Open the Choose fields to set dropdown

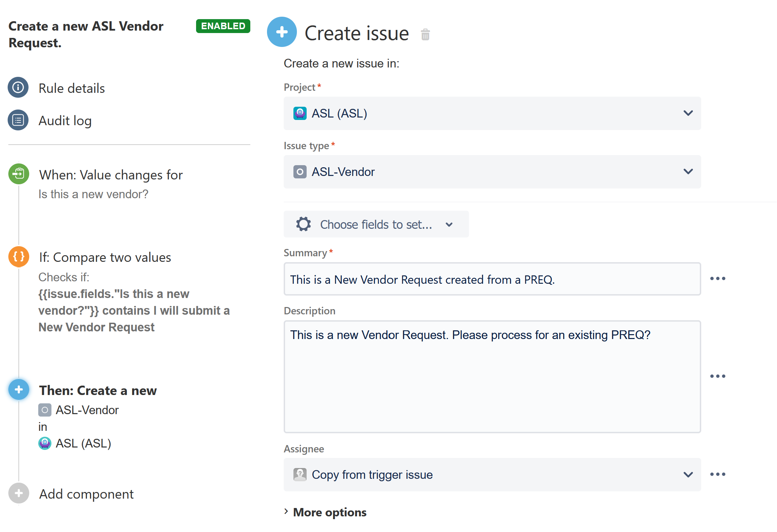point(376,224)
